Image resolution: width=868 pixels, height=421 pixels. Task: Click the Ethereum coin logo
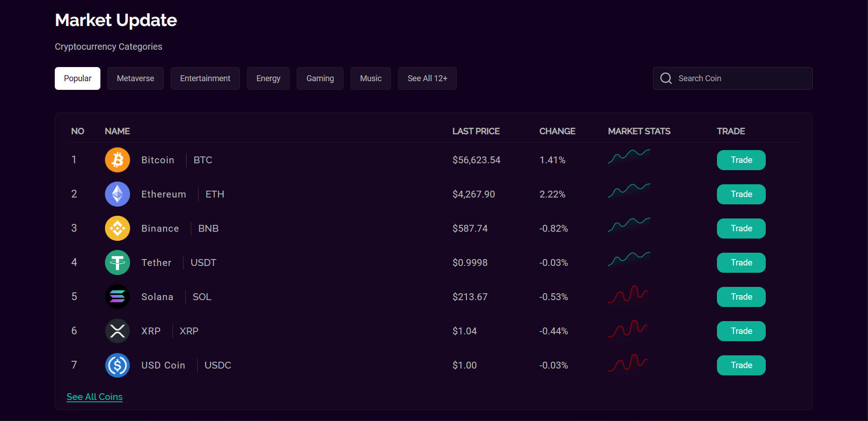point(117,194)
